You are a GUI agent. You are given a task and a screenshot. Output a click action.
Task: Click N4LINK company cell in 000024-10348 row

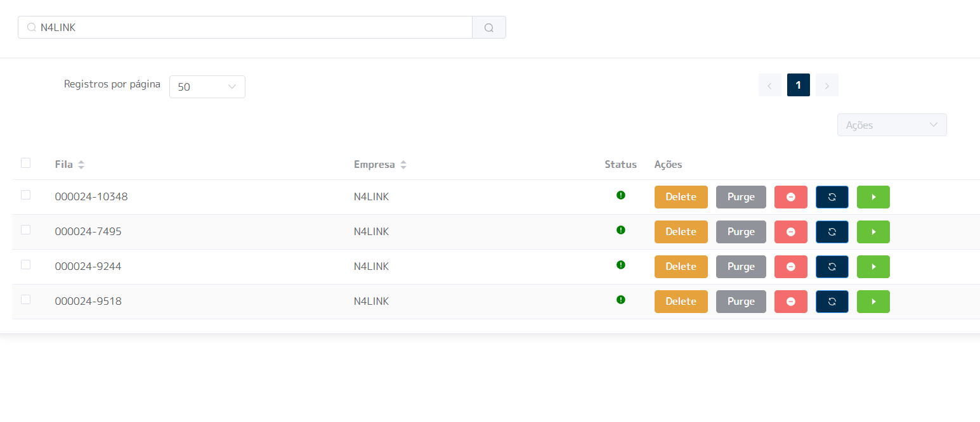tap(371, 197)
